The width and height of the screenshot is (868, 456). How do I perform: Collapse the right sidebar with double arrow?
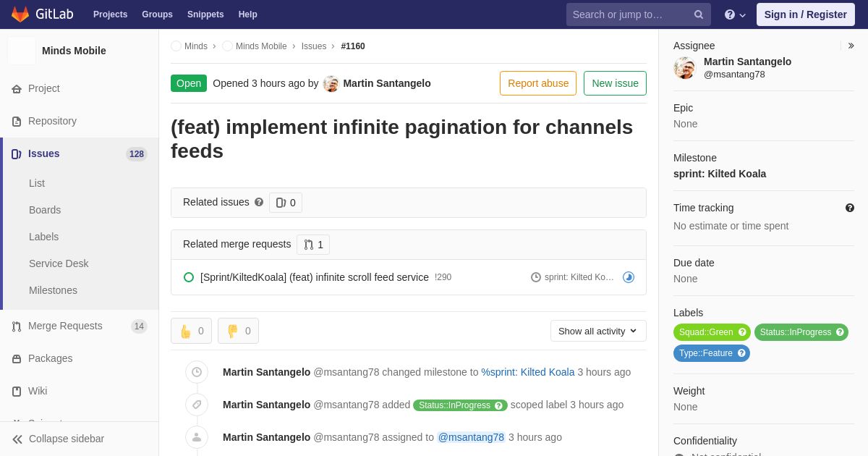(x=851, y=46)
